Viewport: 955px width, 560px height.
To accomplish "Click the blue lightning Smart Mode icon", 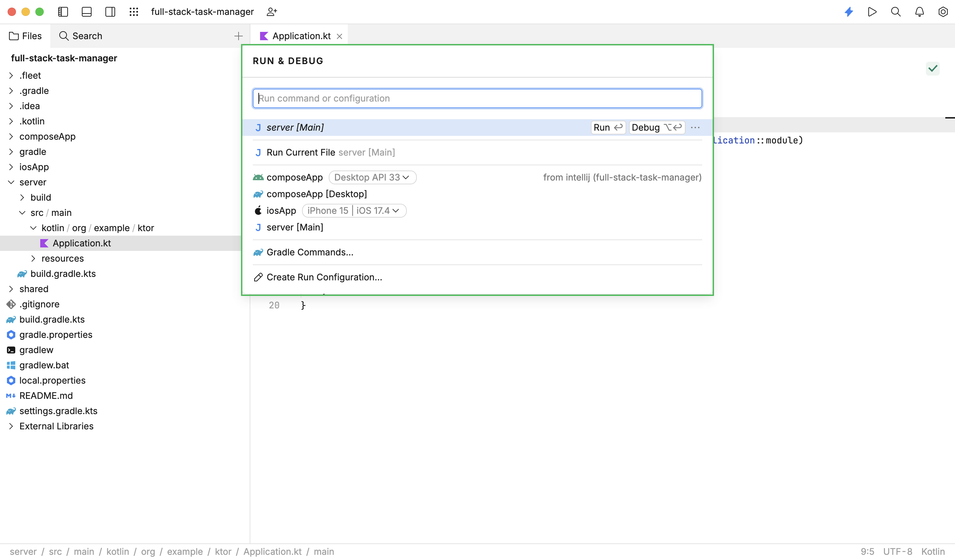I will click(x=849, y=12).
